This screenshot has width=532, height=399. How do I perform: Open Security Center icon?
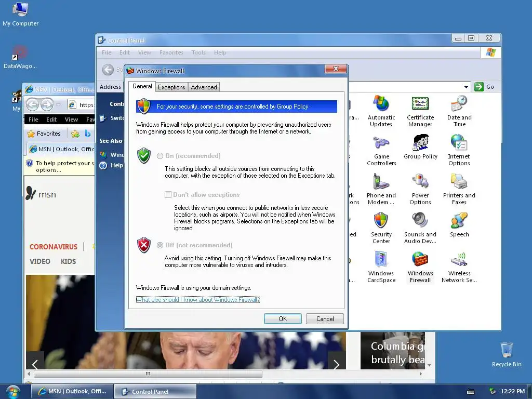[381, 228]
